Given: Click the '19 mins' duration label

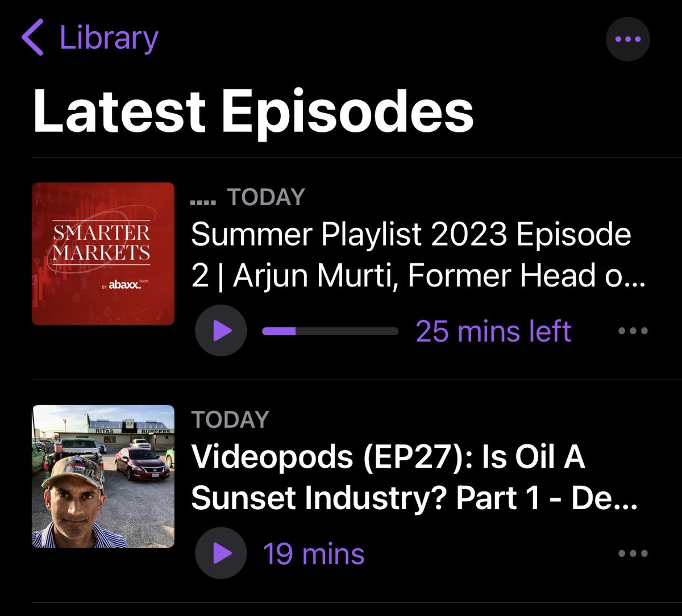Looking at the screenshot, I should [x=314, y=553].
